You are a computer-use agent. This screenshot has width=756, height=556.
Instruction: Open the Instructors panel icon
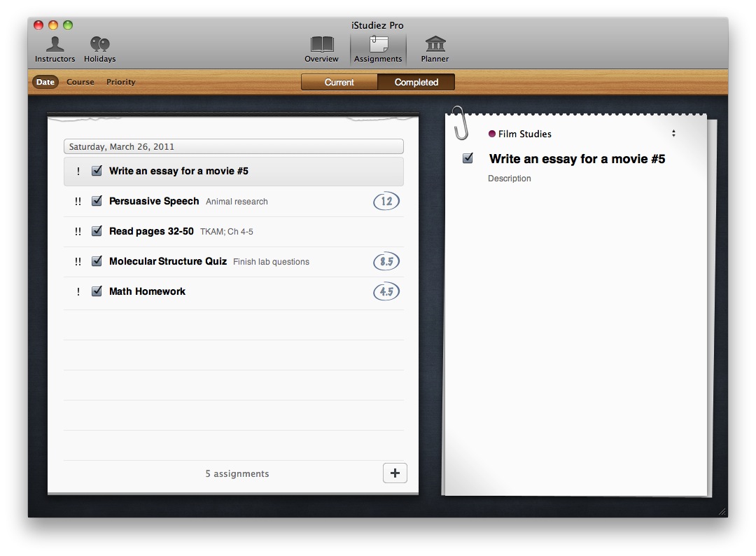[x=55, y=46]
